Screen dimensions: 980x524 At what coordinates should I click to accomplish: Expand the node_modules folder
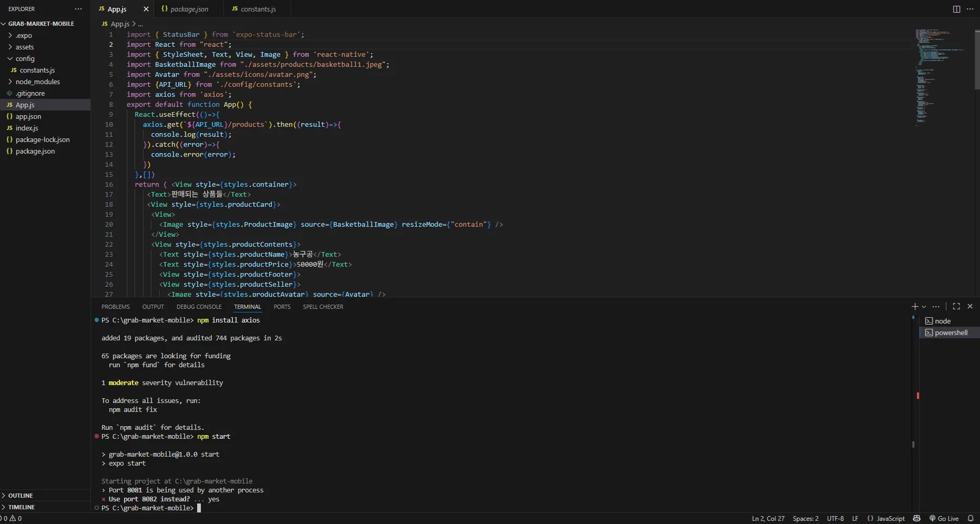[37, 82]
